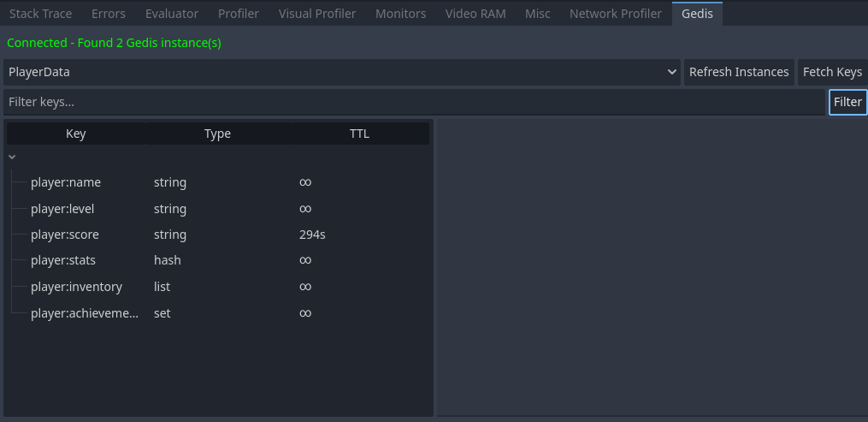The height and width of the screenshot is (422, 868).
Task: Collapse the root tree item chevron
Action: click(x=12, y=157)
